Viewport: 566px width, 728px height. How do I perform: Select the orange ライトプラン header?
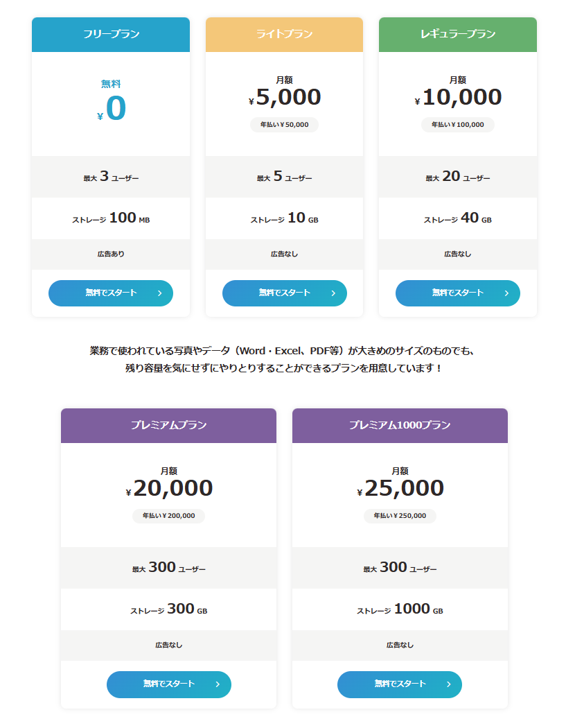[x=284, y=35]
